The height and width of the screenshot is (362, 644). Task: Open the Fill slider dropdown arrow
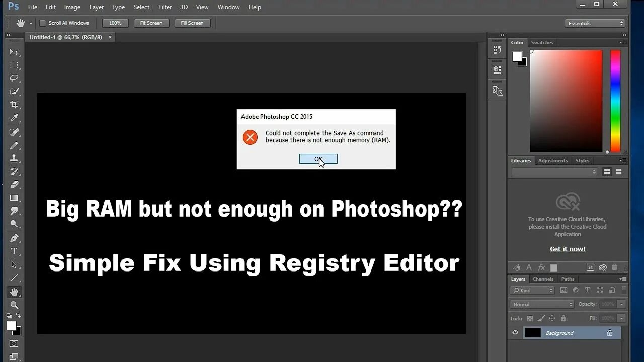click(621, 318)
